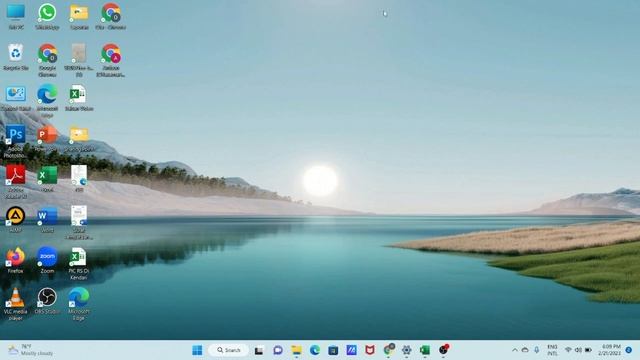This screenshot has height=360, width=640.
Task: Select OBS Studio desktop shortcut
Action: (47, 301)
